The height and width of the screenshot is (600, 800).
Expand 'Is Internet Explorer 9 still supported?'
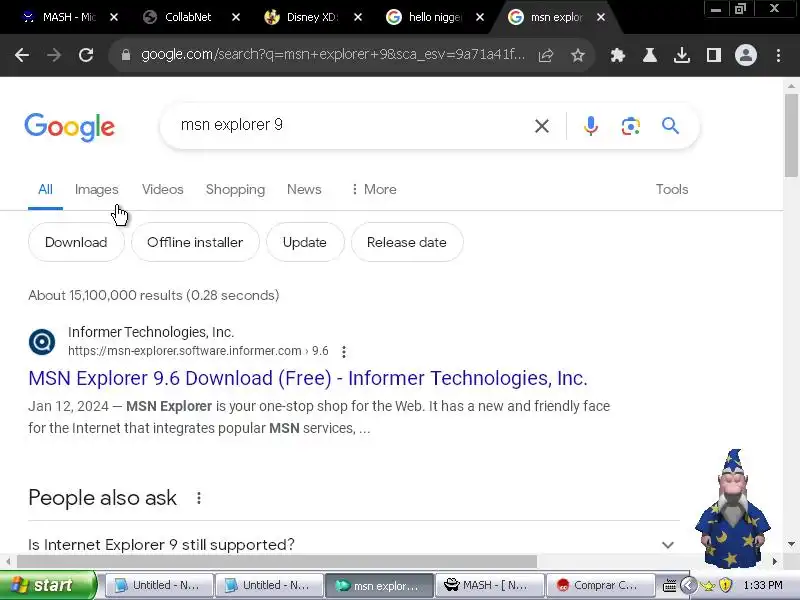(354, 545)
